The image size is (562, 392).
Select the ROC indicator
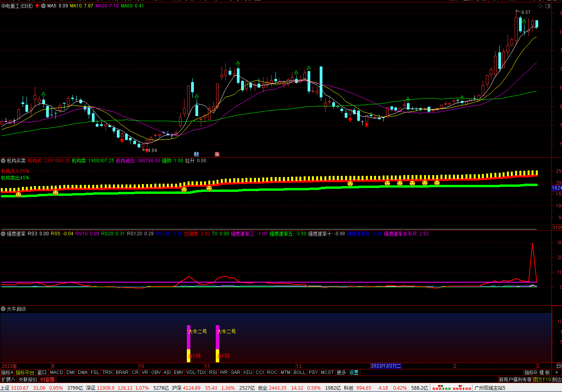tap(272, 372)
